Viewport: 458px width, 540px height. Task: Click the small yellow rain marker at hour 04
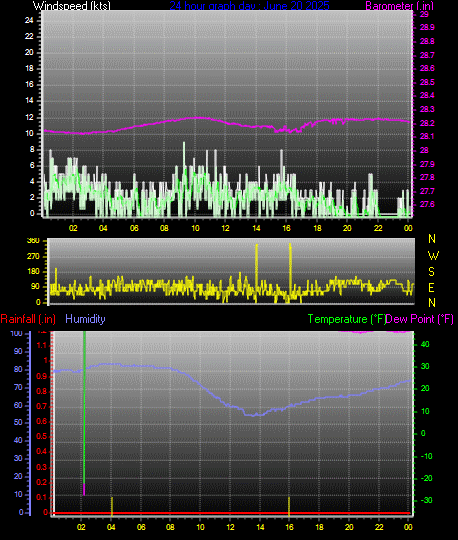[112, 507]
